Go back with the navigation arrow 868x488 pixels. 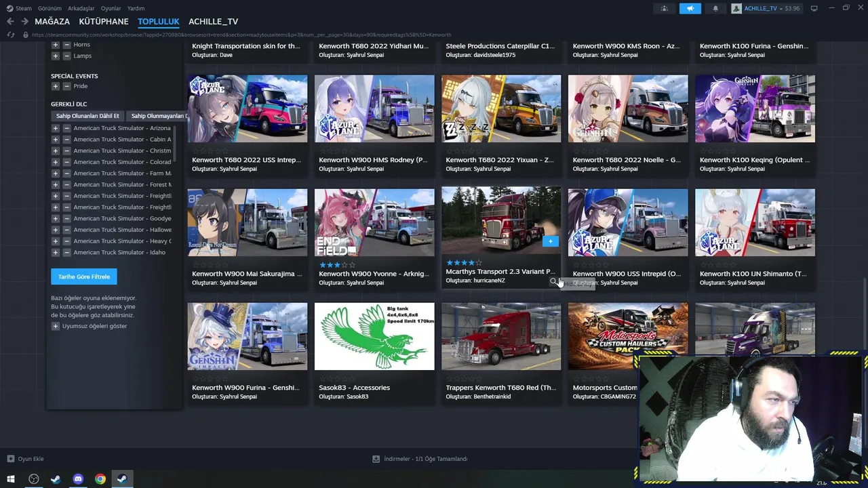[10, 22]
